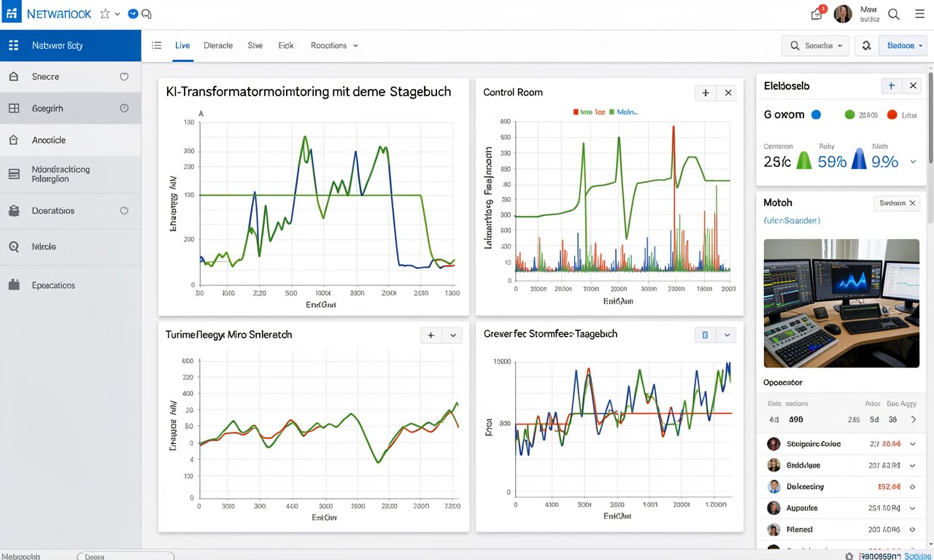Open the Bedaoe dropdown button
934x560 pixels.
point(903,45)
